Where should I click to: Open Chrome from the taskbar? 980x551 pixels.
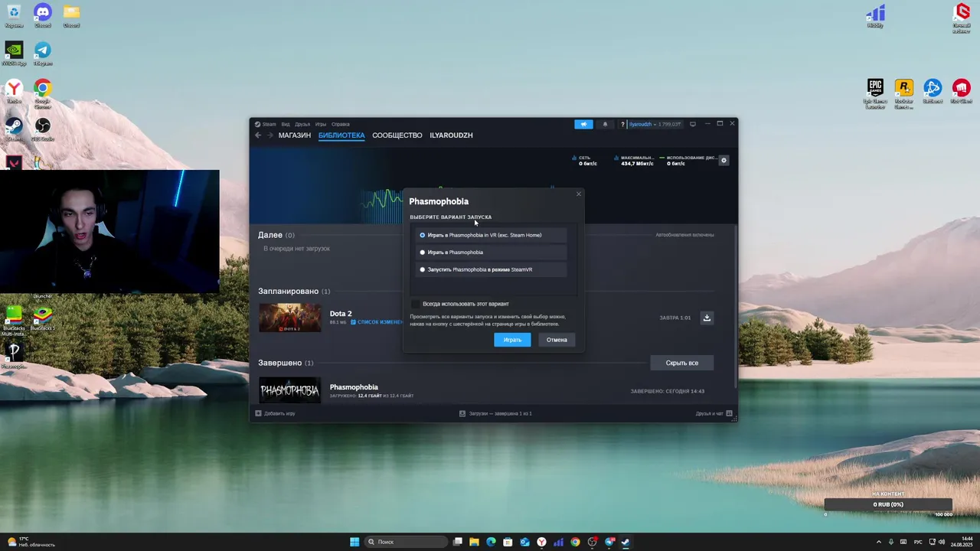pyautogui.click(x=575, y=542)
